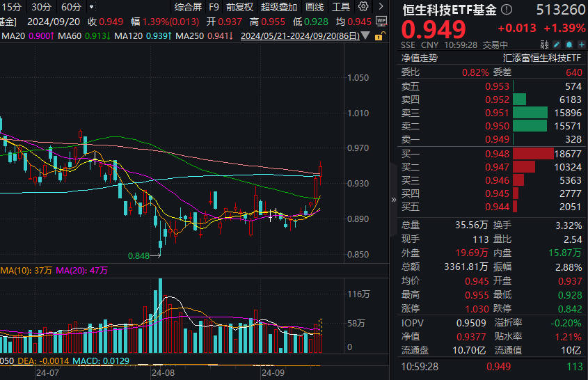Click the 流通盘 value 10.70亿

pyautogui.click(x=469, y=350)
